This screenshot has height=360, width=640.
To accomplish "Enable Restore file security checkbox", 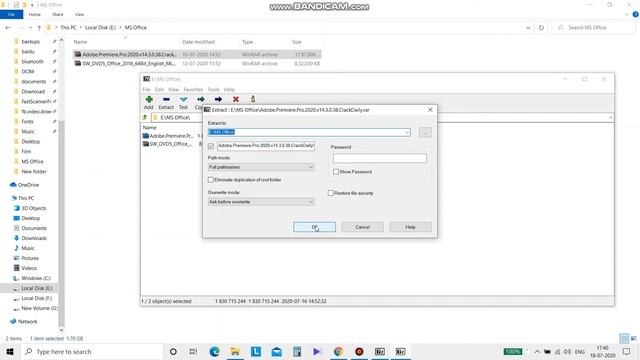I will (331, 193).
